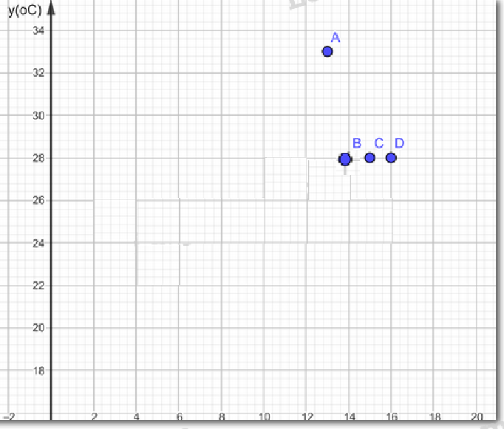This screenshot has height=429, width=504.
Task: Click the 22 tick label on y-axis
Action: pyautogui.click(x=38, y=285)
